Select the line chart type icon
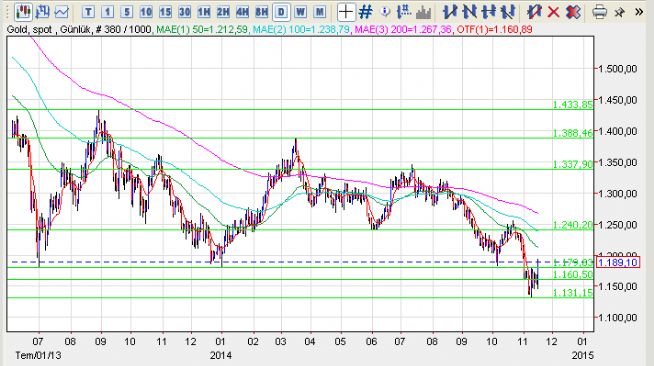The image size is (654, 366). (x=61, y=12)
